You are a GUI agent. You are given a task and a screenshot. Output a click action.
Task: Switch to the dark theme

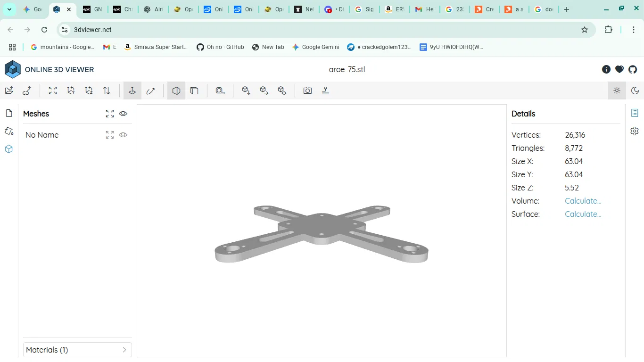click(635, 90)
